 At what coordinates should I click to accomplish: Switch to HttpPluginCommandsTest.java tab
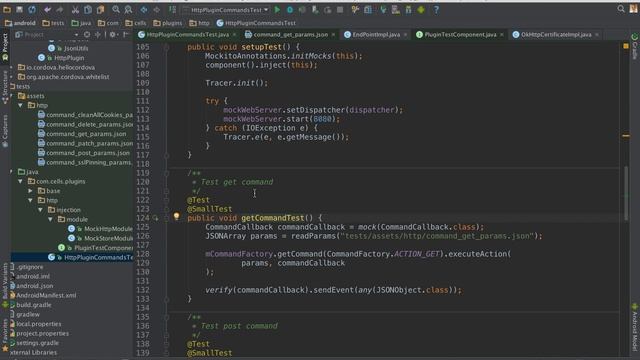[x=187, y=35]
